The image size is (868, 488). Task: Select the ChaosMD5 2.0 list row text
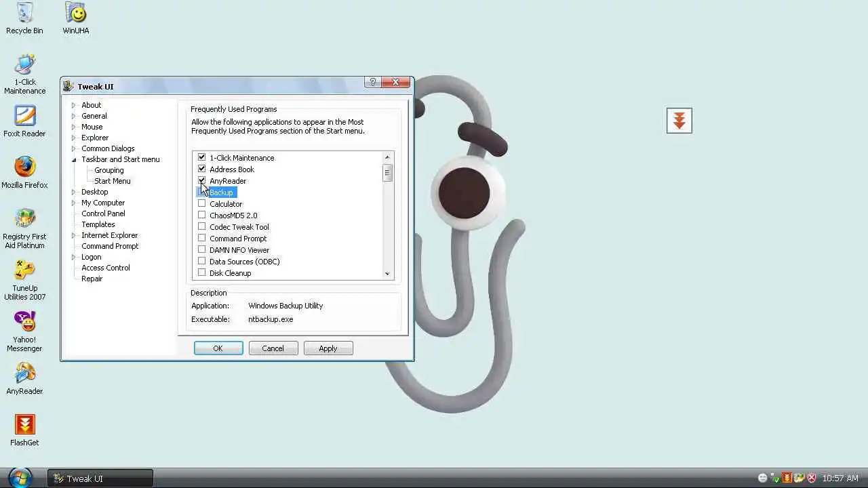[x=233, y=216]
